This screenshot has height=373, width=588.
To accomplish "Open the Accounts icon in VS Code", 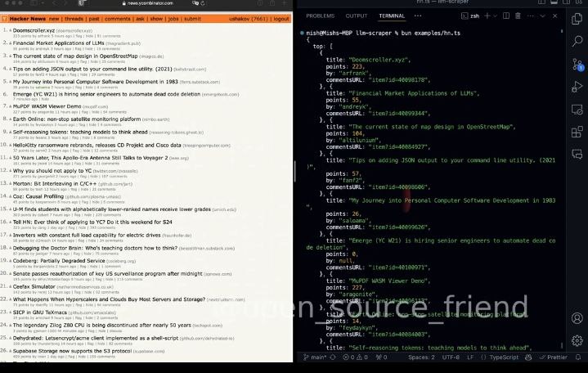I will [x=577, y=318].
